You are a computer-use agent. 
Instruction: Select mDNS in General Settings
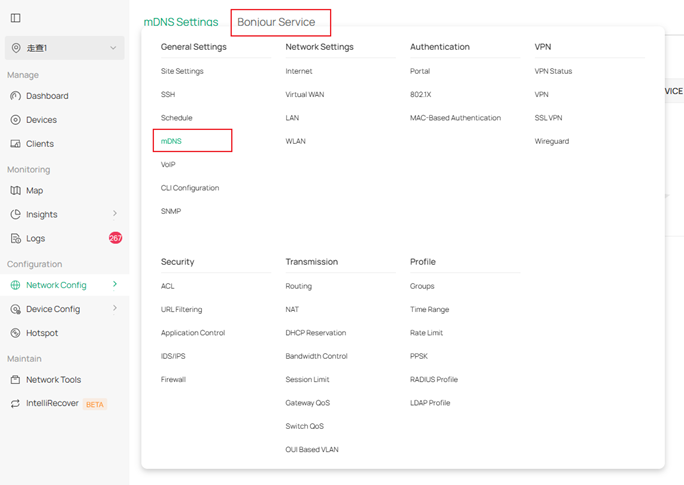[x=171, y=141]
